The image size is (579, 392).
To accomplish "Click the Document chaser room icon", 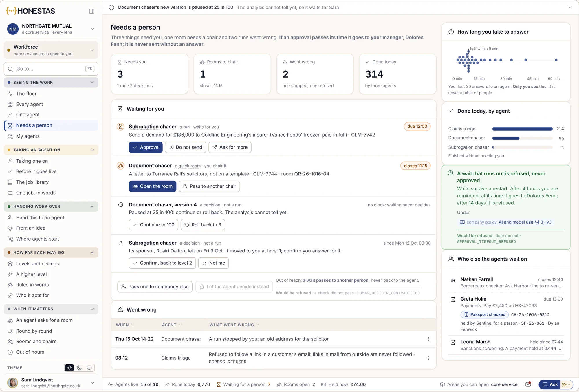I will click(120, 166).
